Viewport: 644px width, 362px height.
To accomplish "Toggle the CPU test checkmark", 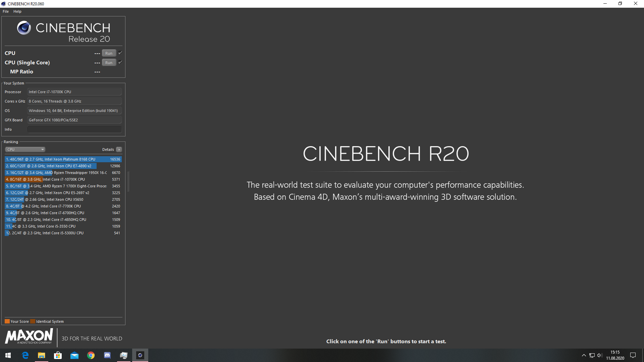I will [120, 53].
